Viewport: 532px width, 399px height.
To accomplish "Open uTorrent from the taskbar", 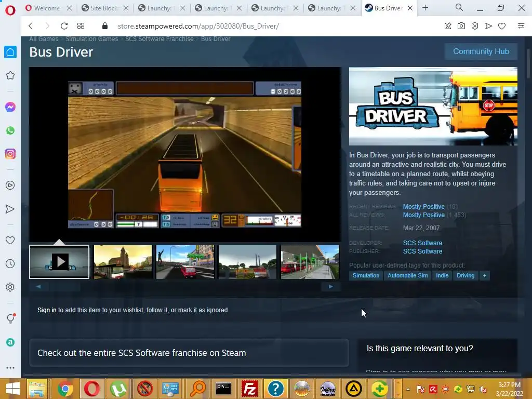I will (118, 389).
